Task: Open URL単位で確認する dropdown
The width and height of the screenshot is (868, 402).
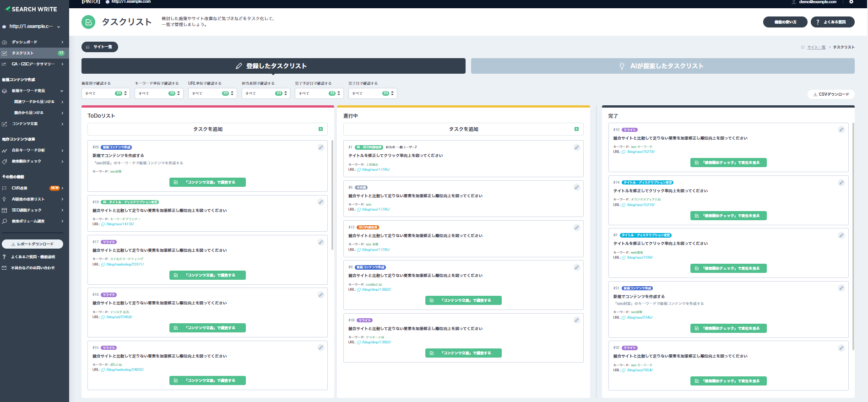Action: pos(212,93)
